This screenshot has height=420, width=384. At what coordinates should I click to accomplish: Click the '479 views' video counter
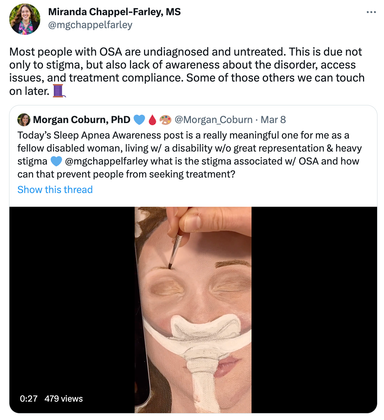click(x=64, y=399)
